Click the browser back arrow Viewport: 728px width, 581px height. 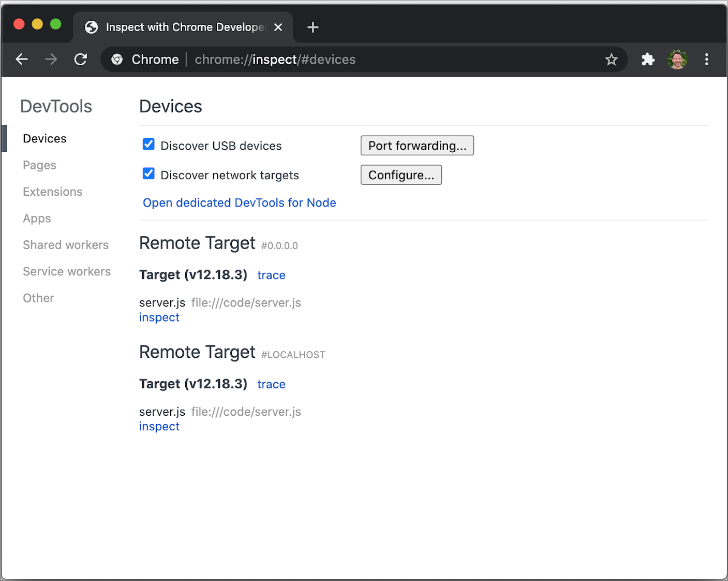(x=22, y=60)
